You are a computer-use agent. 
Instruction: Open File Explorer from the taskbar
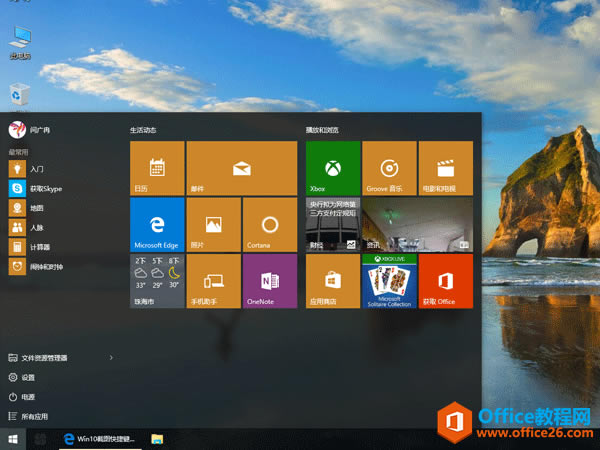click(x=157, y=439)
